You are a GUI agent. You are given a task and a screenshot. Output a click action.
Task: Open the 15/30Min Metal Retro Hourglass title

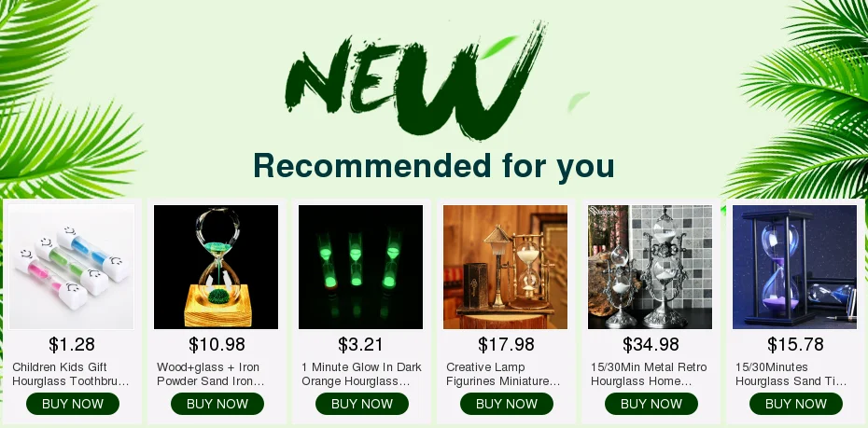(x=649, y=374)
